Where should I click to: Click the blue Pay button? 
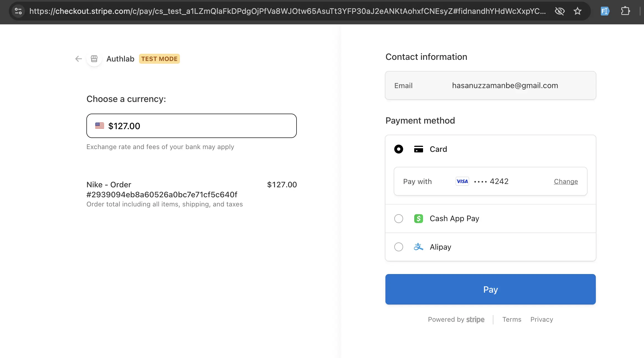point(490,289)
